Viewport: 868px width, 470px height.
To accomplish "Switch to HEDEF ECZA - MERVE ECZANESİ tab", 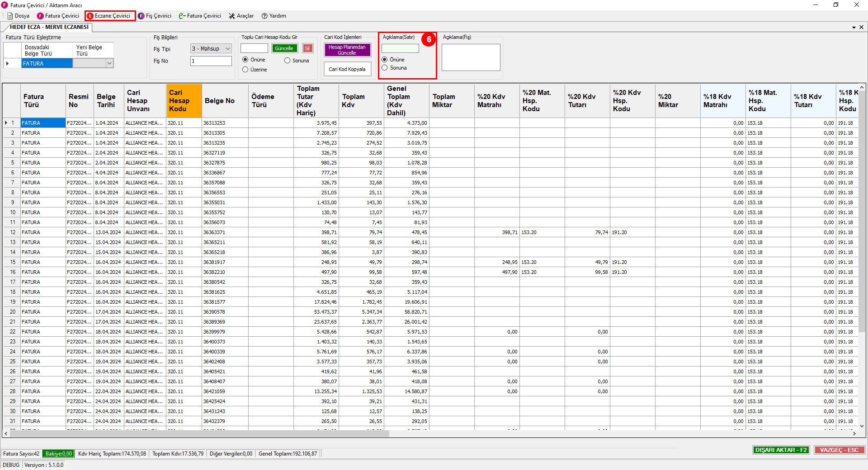I will [x=49, y=27].
